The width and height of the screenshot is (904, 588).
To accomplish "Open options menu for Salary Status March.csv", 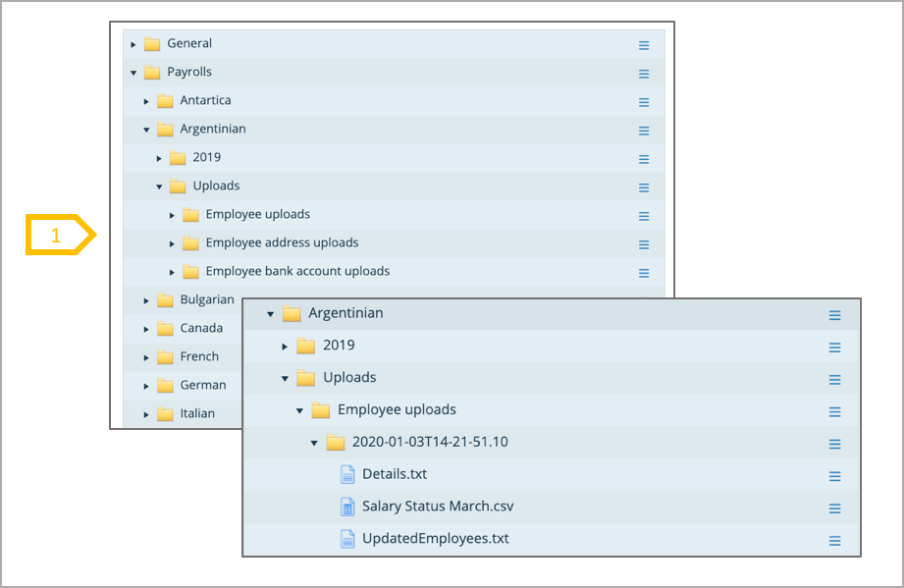I will pos(834,508).
